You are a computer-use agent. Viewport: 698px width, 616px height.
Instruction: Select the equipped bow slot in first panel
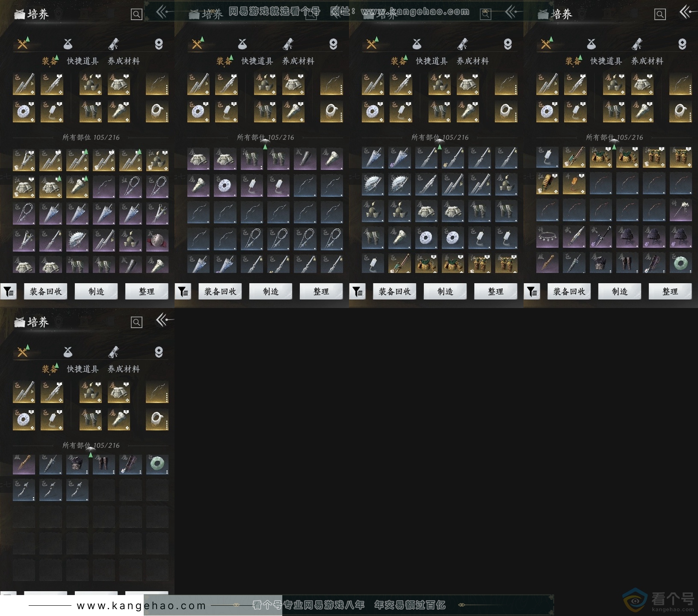(x=157, y=84)
